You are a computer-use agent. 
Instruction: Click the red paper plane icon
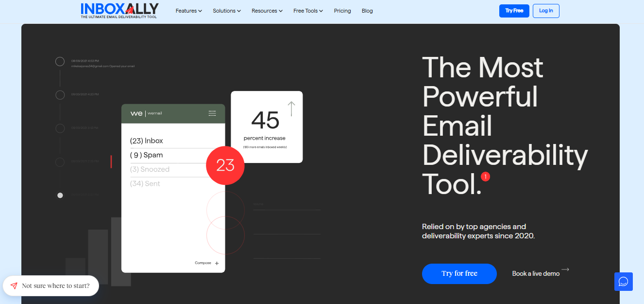(x=14, y=286)
